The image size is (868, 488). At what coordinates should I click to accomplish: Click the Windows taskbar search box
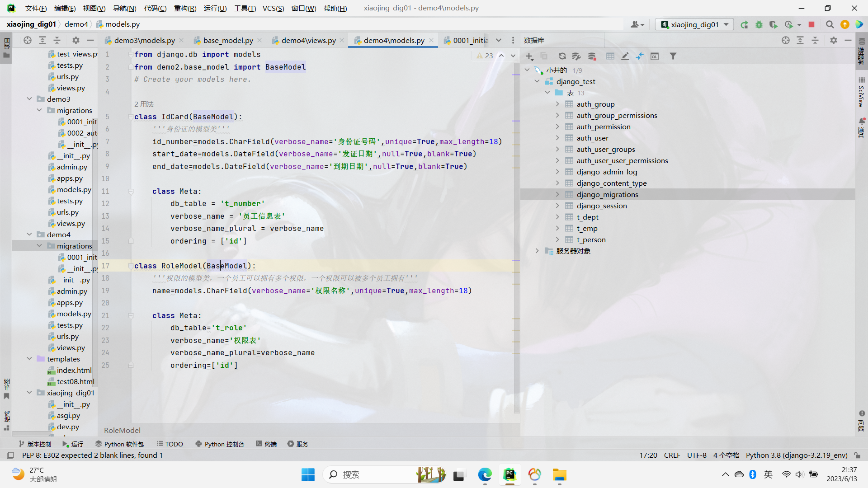pyautogui.click(x=384, y=474)
